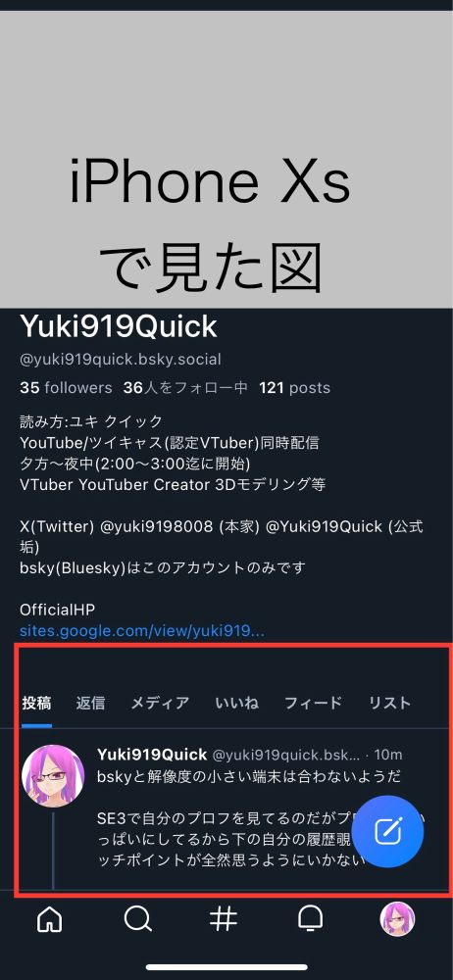Select the 投稿 tab
The image size is (453, 980).
(x=36, y=703)
